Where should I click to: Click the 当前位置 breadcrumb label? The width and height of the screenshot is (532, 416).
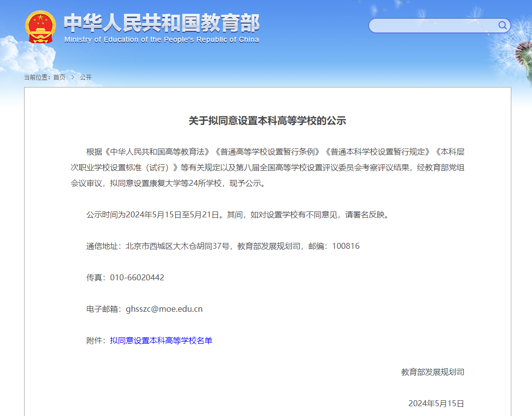[x=37, y=77]
